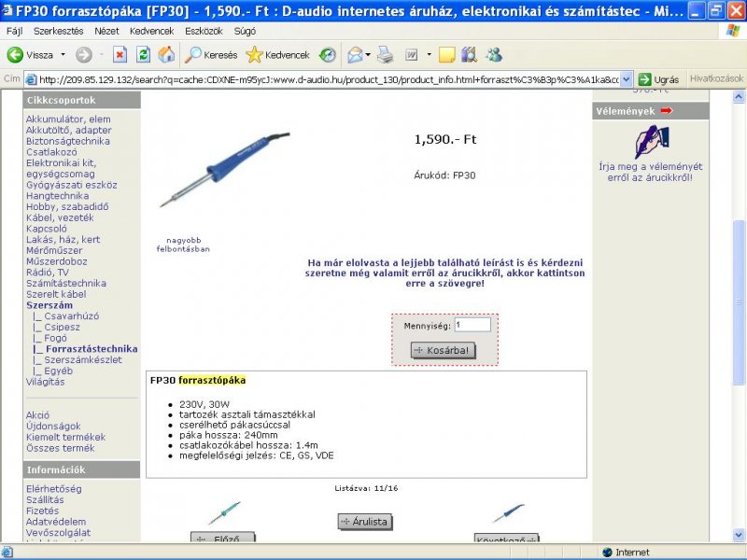Print page with printer icon

[385, 55]
